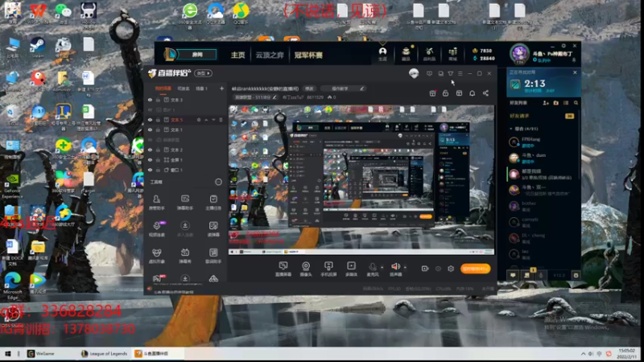Collapse 综合 friends group

coord(511,129)
